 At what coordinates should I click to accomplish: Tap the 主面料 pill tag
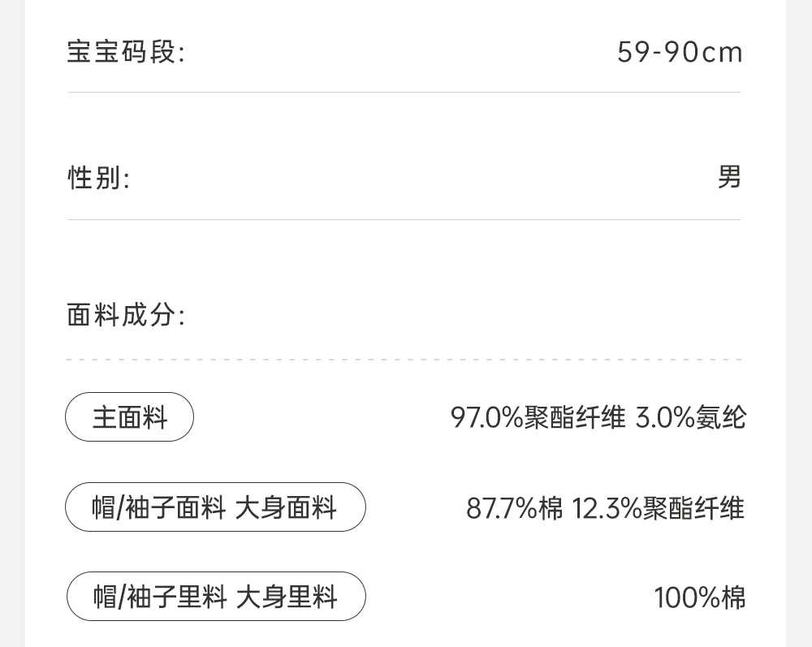[130, 417]
